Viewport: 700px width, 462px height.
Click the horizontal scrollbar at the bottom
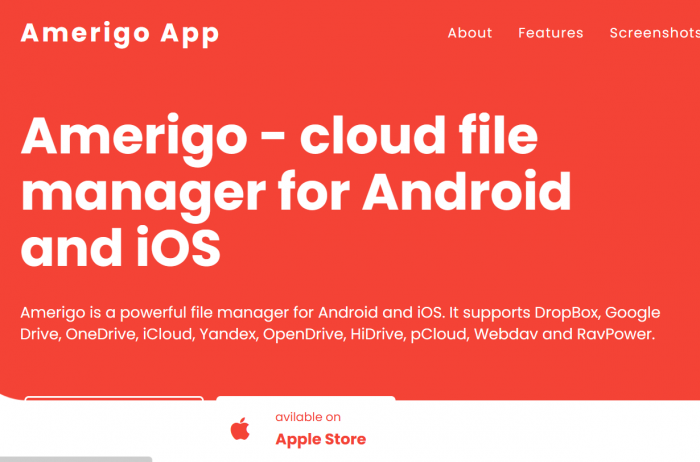click(x=76, y=459)
